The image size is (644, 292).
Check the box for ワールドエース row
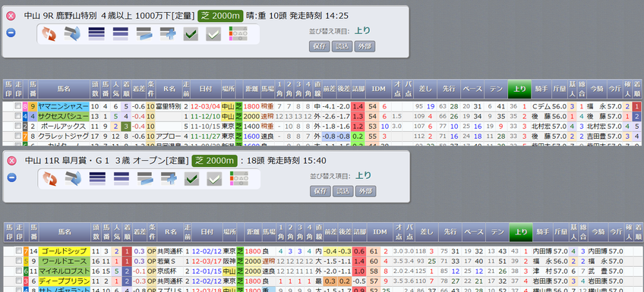pos(18,261)
